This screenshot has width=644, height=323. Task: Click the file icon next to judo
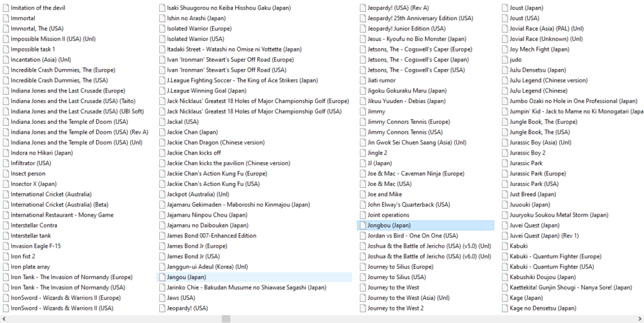[x=504, y=60]
